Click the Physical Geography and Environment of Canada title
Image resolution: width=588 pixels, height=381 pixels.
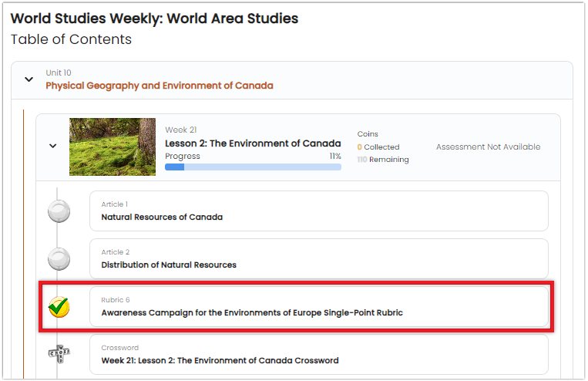point(160,86)
